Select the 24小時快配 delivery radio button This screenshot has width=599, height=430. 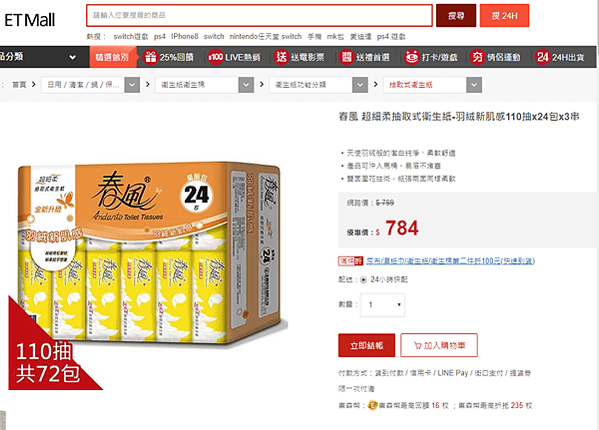(x=363, y=280)
